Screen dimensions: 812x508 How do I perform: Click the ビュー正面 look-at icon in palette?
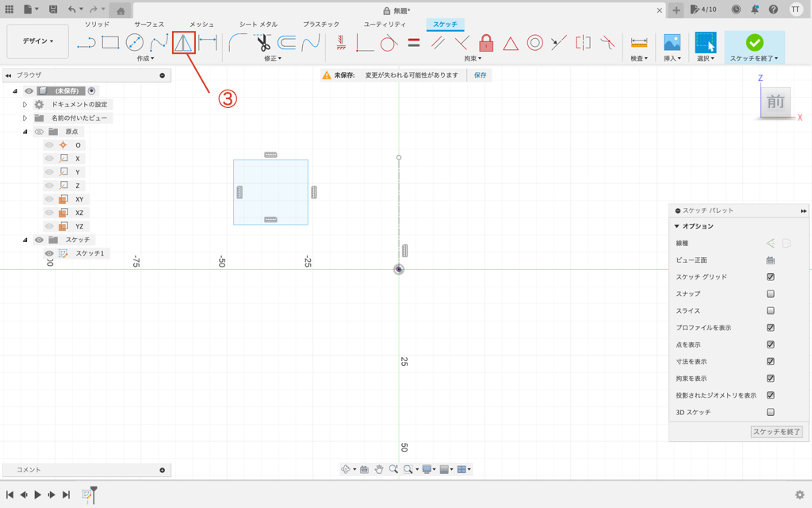(771, 260)
